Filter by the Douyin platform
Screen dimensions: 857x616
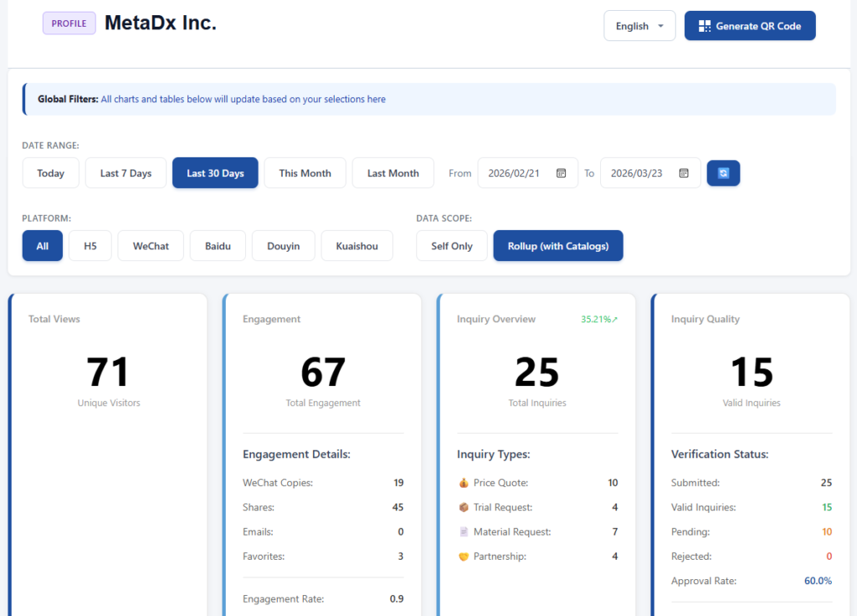283,246
